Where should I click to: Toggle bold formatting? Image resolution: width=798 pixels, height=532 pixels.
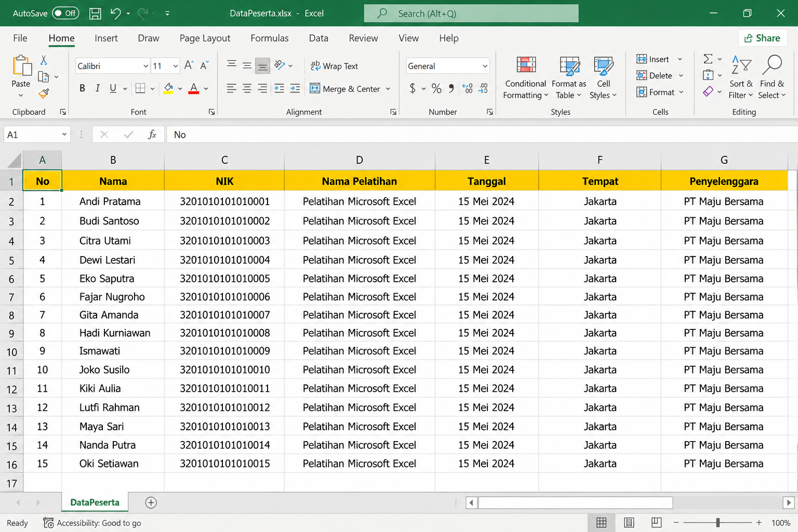pos(82,88)
